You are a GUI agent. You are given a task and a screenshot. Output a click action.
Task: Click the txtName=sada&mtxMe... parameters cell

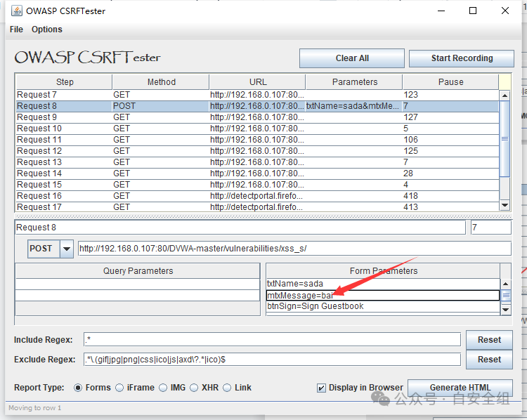[353, 106]
